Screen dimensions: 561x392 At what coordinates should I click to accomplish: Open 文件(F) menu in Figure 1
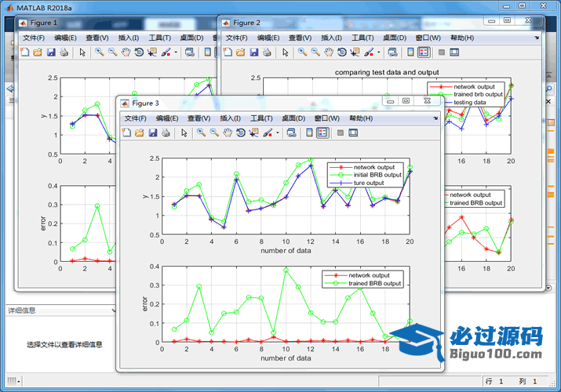34,38
